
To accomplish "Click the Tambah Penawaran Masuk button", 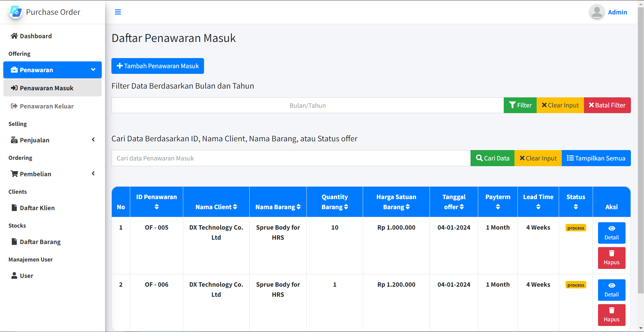I will (157, 66).
